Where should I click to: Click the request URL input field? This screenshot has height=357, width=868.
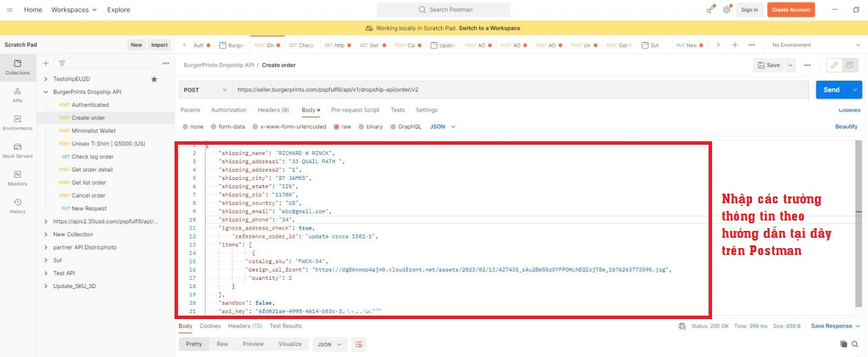click(520, 90)
